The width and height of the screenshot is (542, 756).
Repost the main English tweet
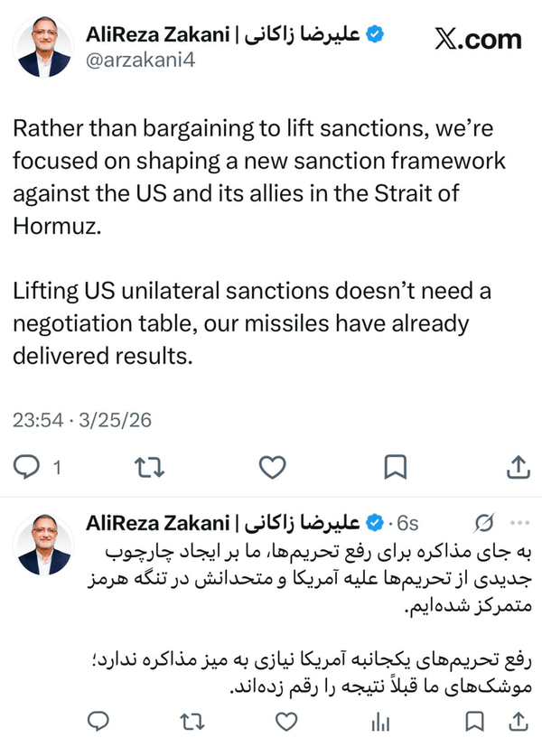tap(146, 466)
